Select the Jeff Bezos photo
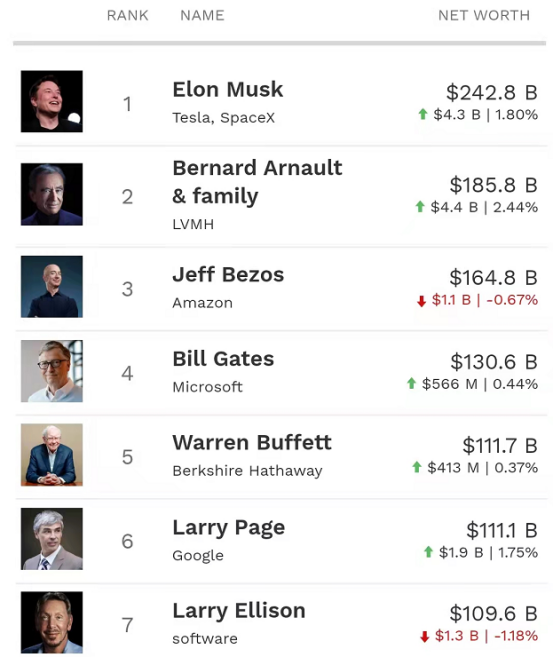 [x=52, y=287]
